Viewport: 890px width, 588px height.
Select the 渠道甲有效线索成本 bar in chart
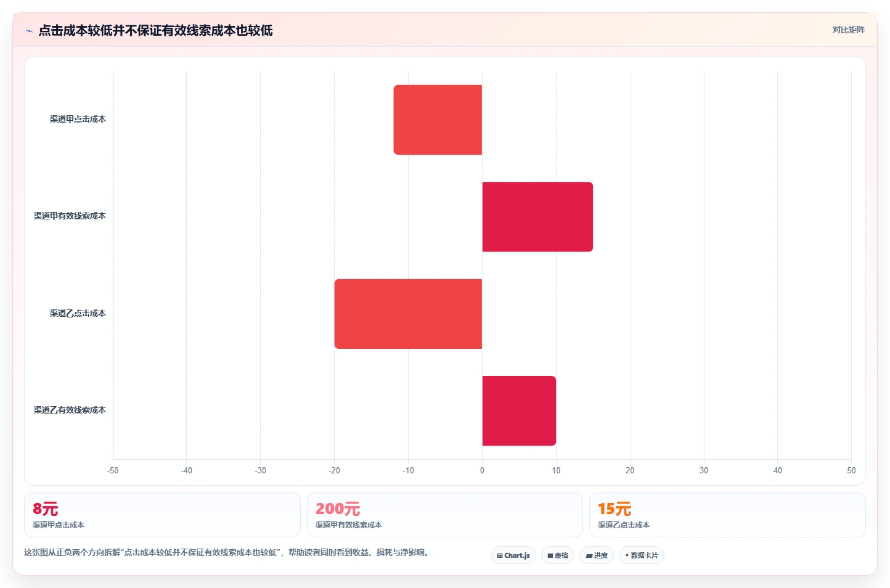pyautogui.click(x=537, y=216)
